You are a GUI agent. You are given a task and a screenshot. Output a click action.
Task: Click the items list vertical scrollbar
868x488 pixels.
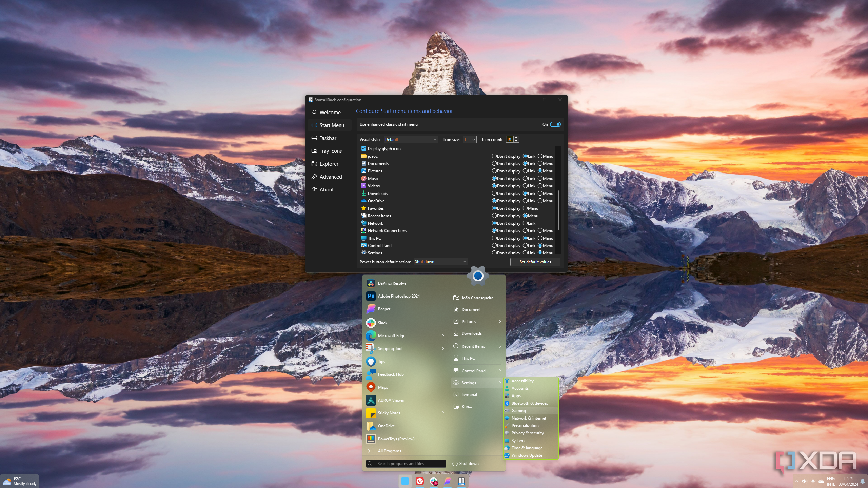[558, 210]
